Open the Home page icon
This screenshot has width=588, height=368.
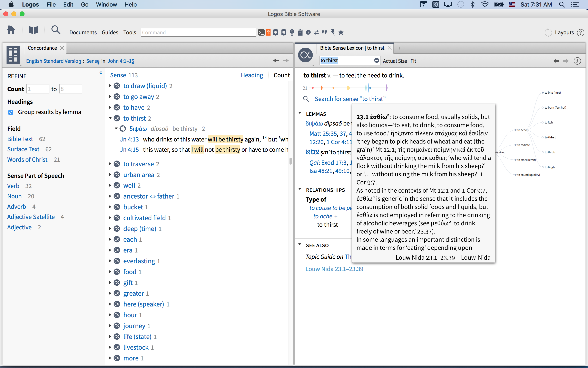click(11, 30)
